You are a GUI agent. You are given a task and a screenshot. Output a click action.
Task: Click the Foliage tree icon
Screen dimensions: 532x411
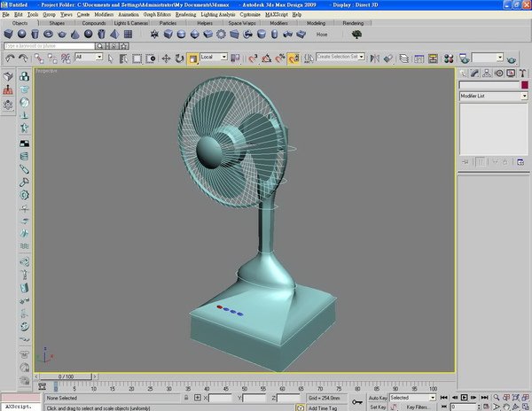tap(356, 34)
